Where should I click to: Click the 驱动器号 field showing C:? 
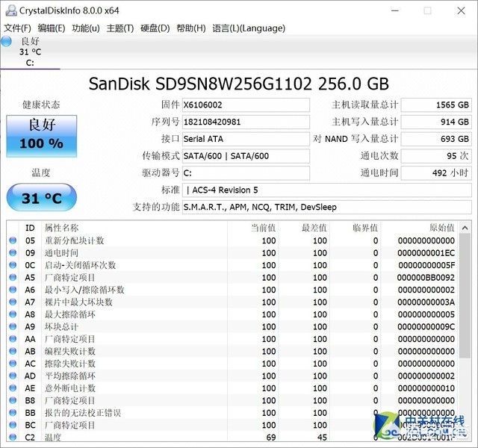[x=246, y=173]
